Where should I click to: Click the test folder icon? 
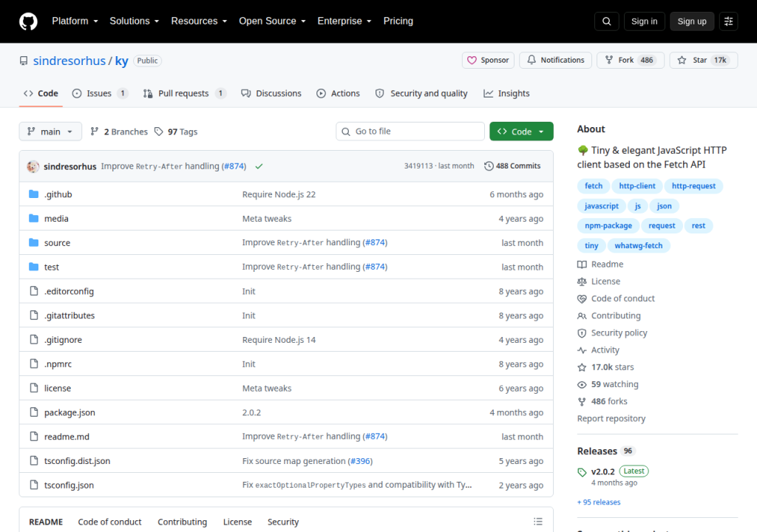click(x=34, y=267)
